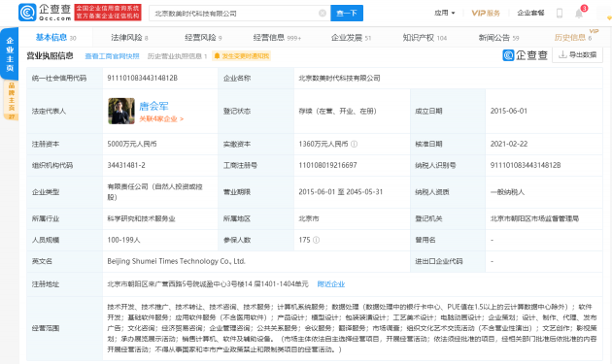Click registration number 110108019216697

coord(328,165)
